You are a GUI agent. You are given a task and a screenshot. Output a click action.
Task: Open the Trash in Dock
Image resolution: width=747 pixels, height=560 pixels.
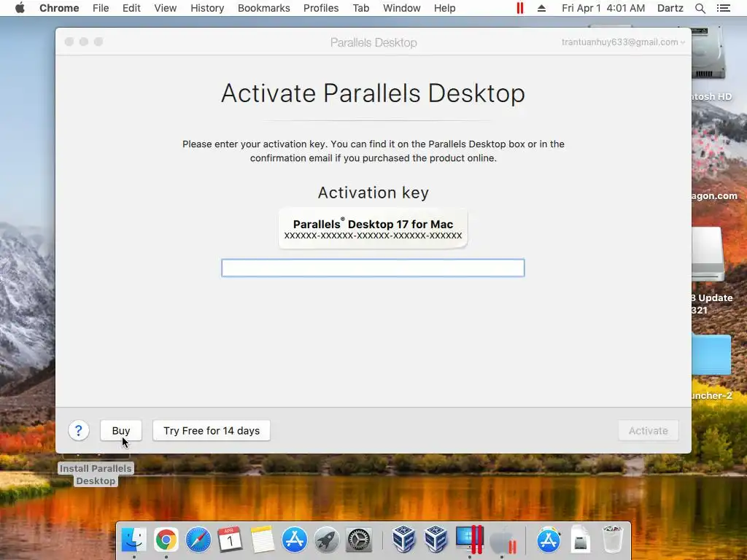point(613,540)
